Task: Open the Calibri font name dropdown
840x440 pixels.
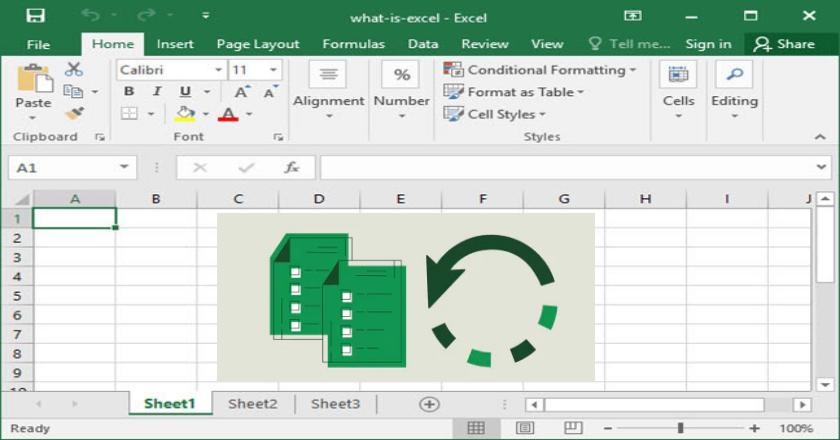Action: 218,70
